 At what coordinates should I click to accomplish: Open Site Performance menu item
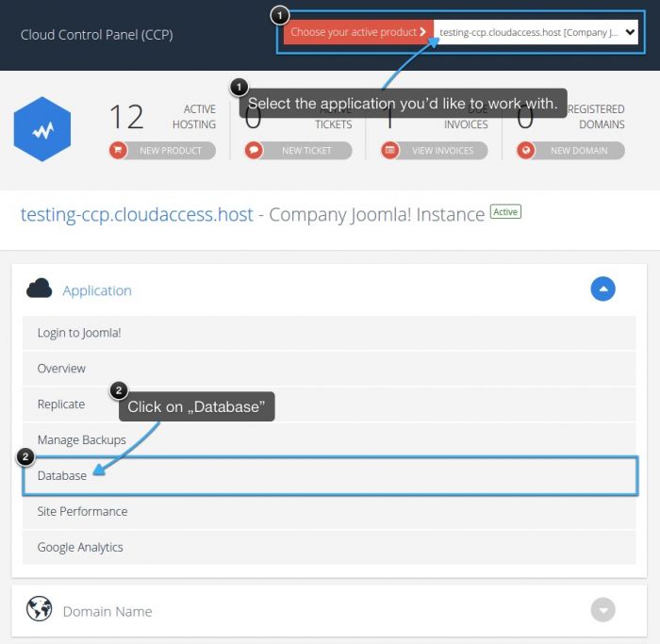click(x=329, y=511)
